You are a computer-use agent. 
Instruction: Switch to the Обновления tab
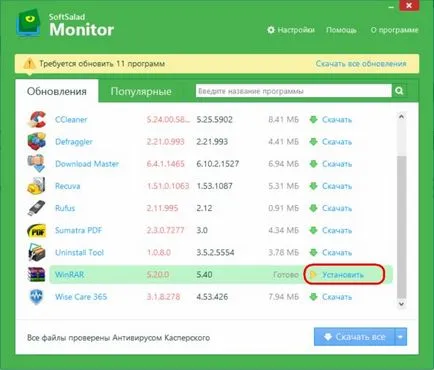(57, 91)
